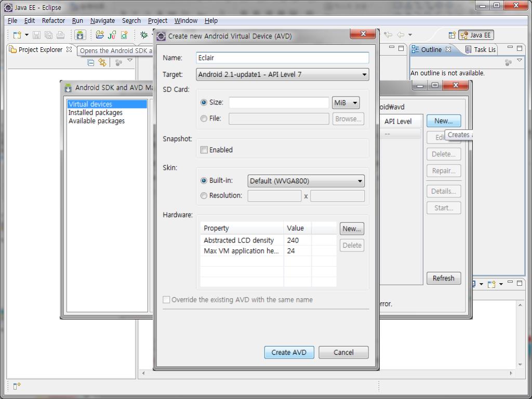Image resolution: width=532 pixels, height=399 pixels.
Task: Open the Help menu
Action: [211, 21]
